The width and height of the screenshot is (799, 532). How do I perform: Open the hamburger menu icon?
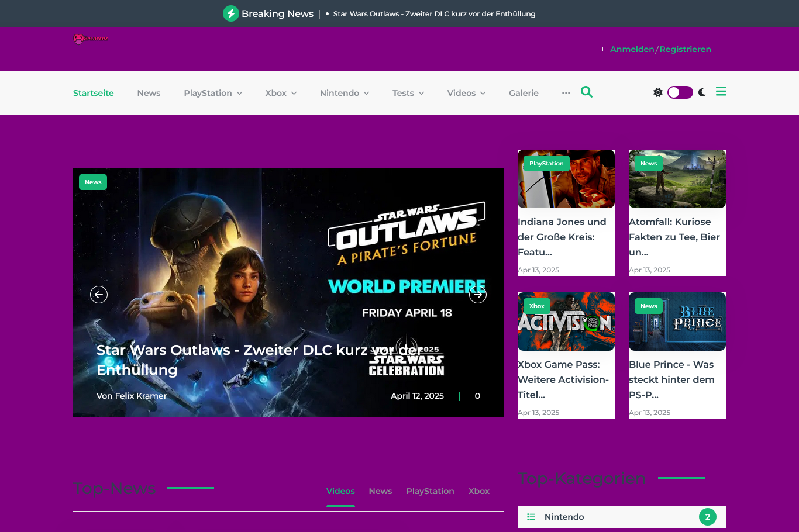click(721, 92)
